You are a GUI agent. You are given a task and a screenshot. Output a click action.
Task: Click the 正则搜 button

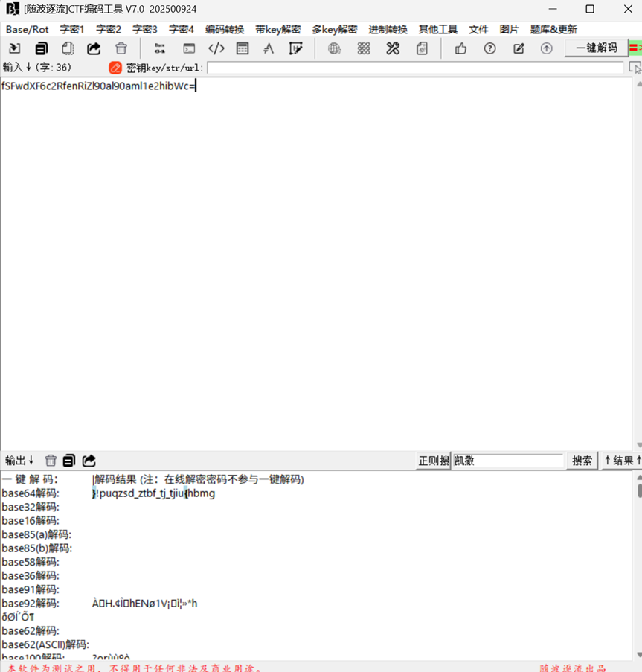[x=434, y=461]
